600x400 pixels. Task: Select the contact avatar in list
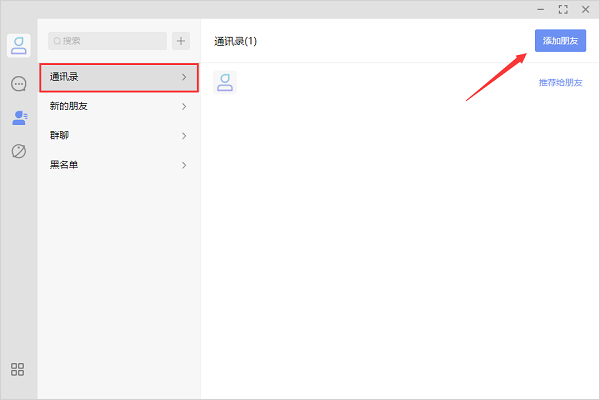[225, 82]
